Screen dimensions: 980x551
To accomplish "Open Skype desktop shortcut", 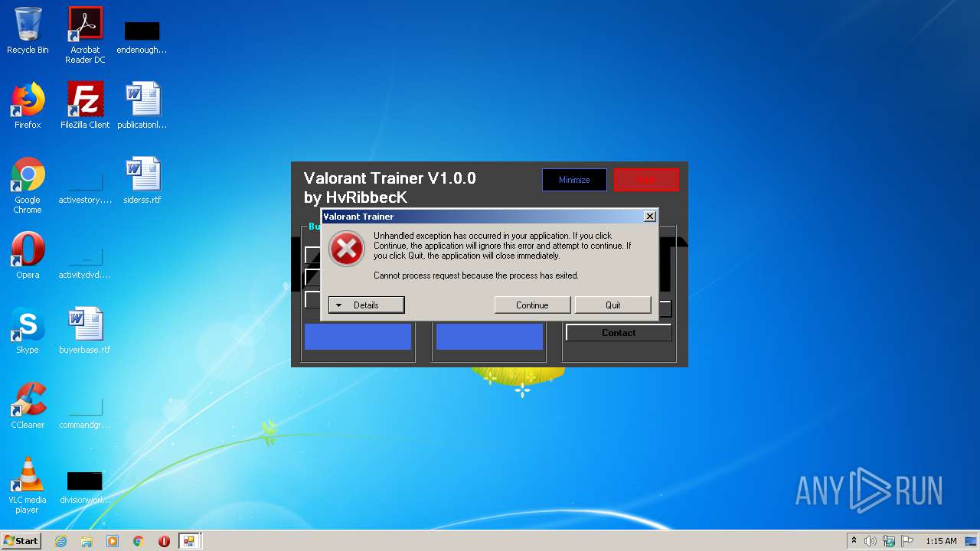I will [x=28, y=331].
